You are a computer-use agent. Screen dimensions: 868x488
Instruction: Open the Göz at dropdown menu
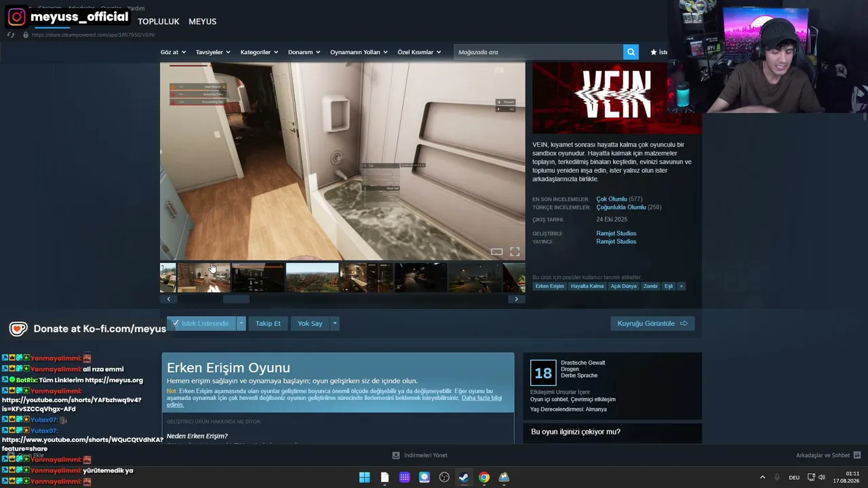[x=173, y=52]
